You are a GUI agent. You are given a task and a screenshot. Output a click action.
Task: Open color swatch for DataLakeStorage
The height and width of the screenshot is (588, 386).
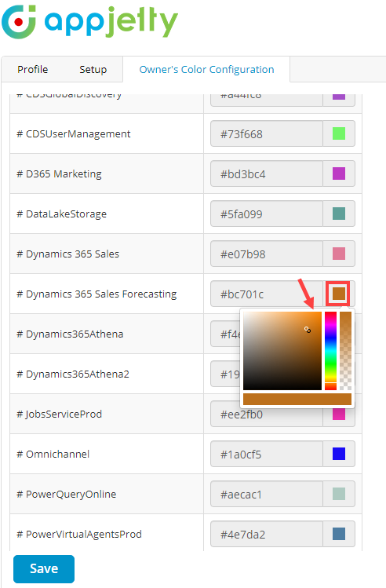pos(339,214)
